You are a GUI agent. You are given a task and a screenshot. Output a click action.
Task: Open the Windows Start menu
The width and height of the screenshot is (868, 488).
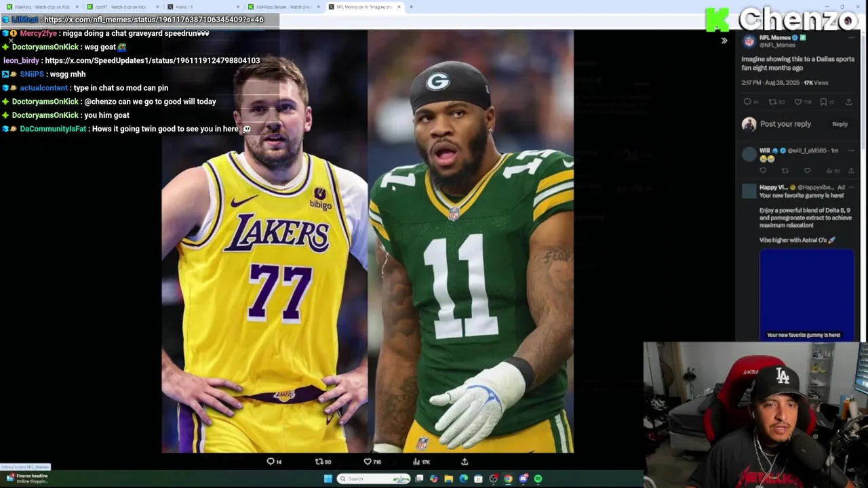328,479
